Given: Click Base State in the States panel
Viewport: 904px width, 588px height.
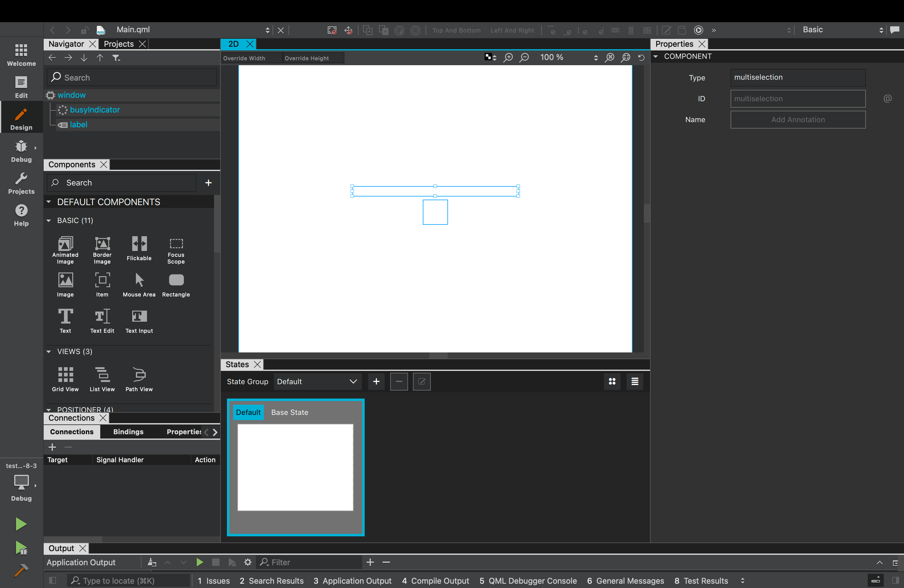Looking at the screenshot, I should (289, 412).
